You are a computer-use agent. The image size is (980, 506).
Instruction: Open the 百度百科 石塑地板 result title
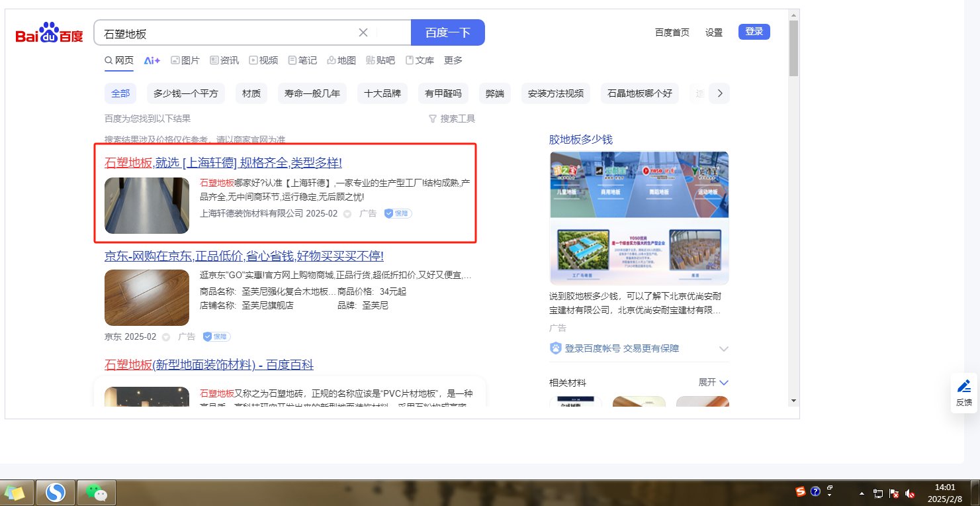tap(209, 365)
